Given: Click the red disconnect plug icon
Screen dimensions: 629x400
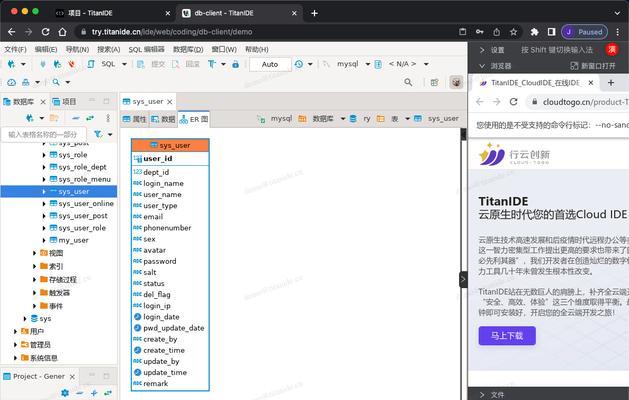Looking at the screenshot, I should click(x=71, y=64).
